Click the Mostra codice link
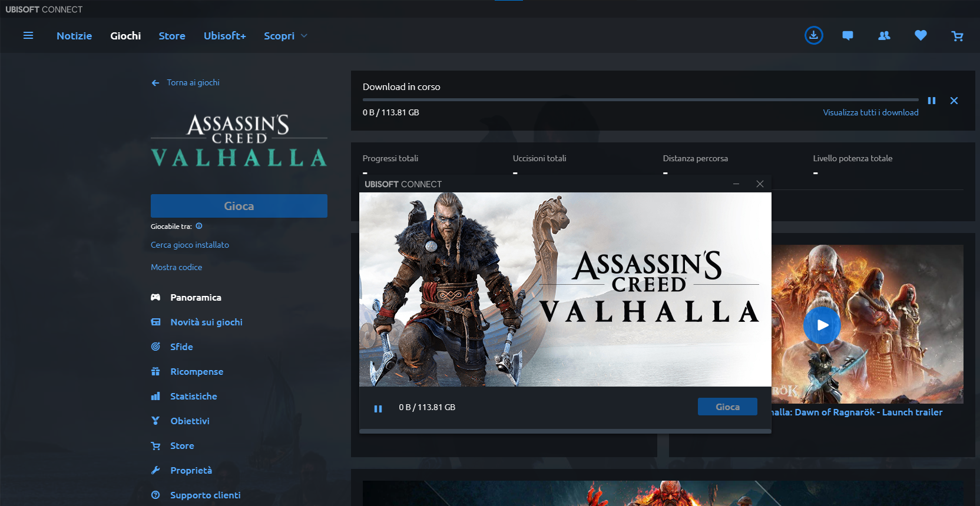The width and height of the screenshot is (980, 506). [x=176, y=268]
